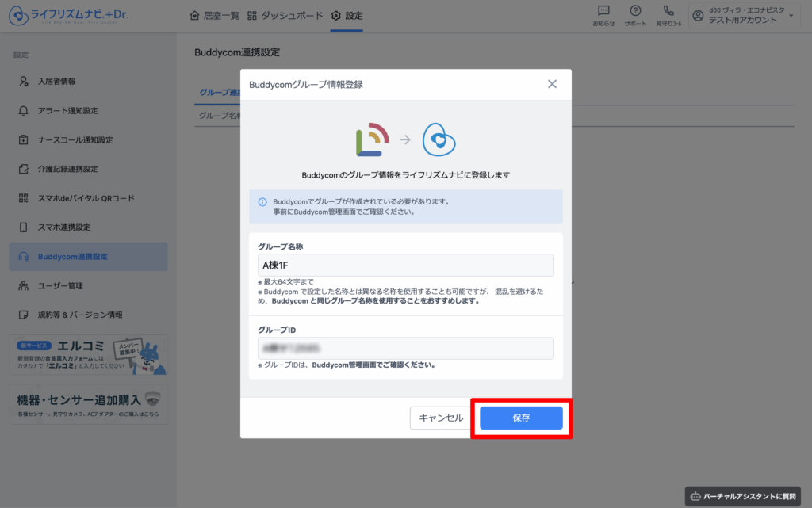The width and height of the screenshot is (812, 508).
Task: Select Buddycom連携設定 in sidebar
Action: (x=88, y=257)
